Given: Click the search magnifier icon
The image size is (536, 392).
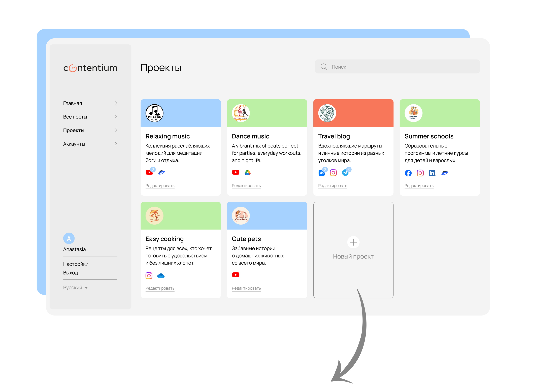Looking at the screenshot, I should pos(324,67).
